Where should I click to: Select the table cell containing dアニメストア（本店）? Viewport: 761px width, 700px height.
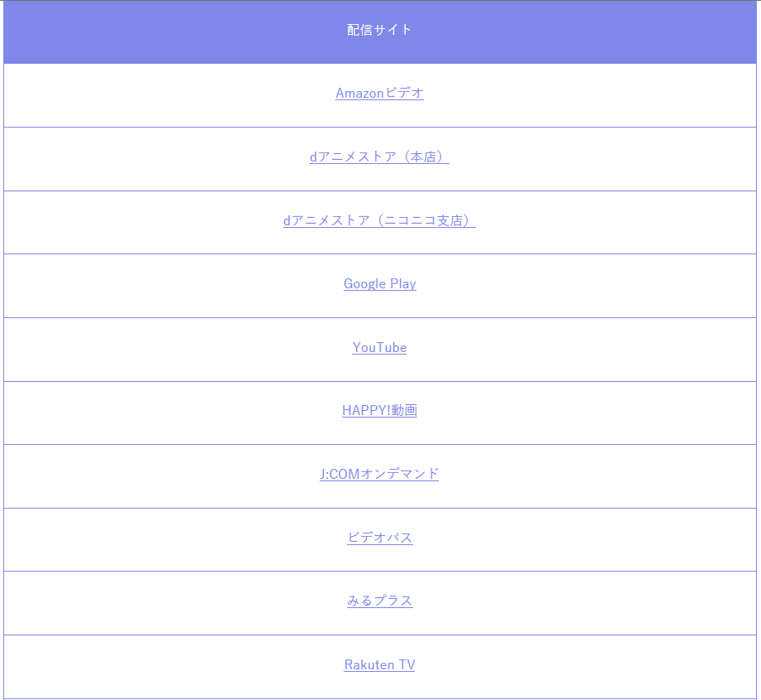coord(380,159)
